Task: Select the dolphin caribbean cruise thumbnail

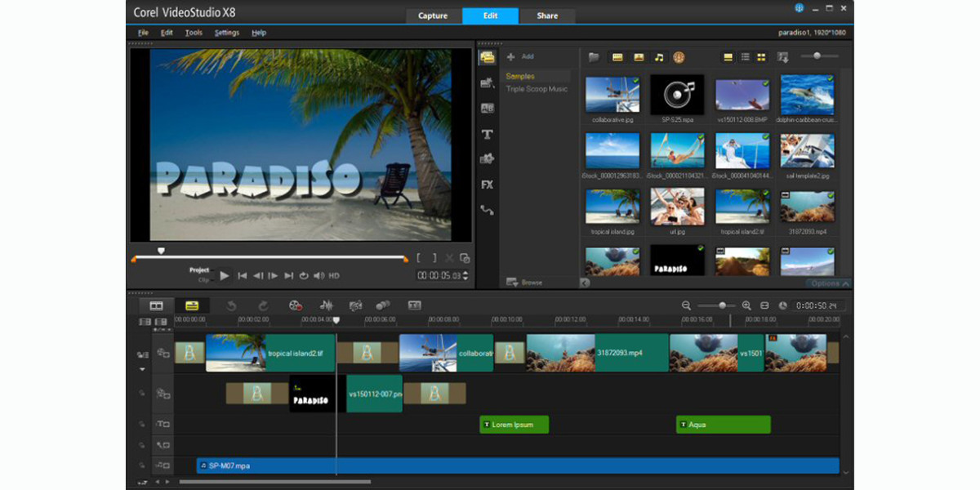Action: pyautogui.click(x=807, y=92)
